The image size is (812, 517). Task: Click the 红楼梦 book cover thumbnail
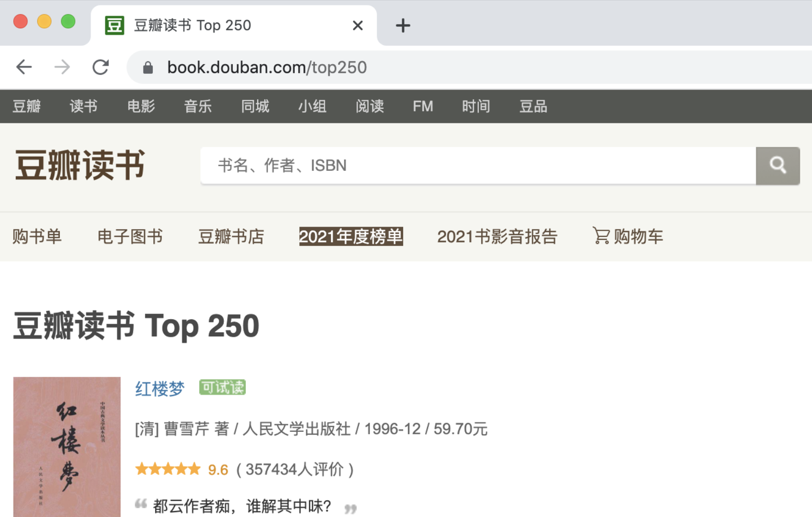67,447
